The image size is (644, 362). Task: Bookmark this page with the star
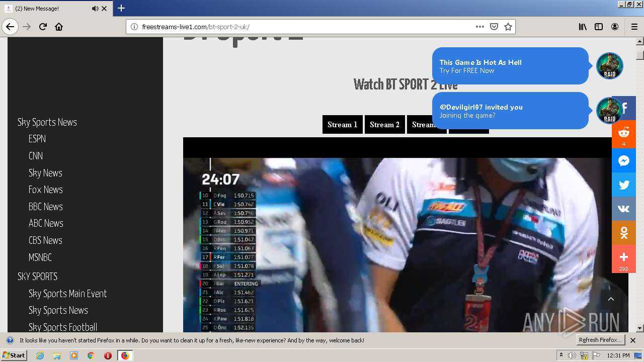pos(508,27)
